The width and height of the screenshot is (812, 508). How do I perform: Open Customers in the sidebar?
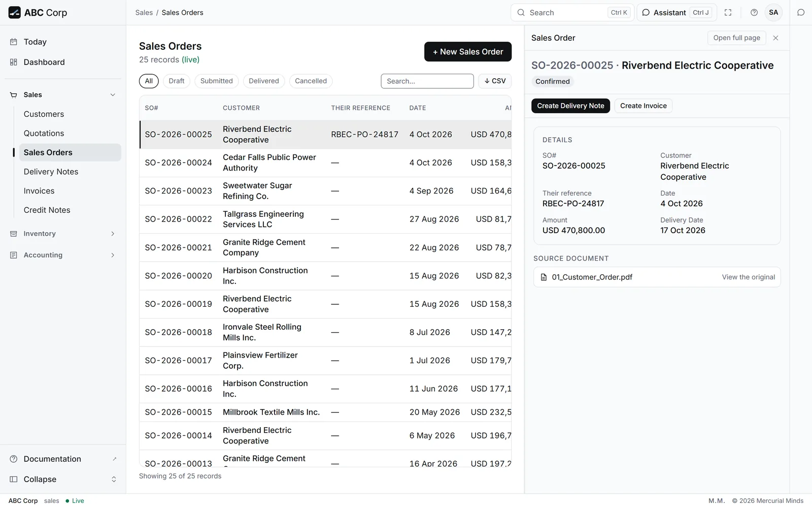70,114
